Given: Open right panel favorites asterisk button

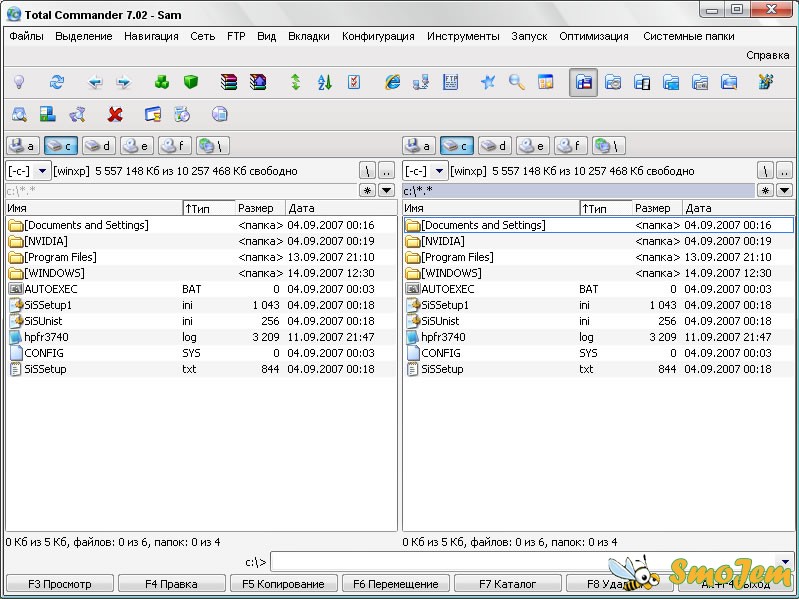Looking at the screenshot, I should coord(765,190).
